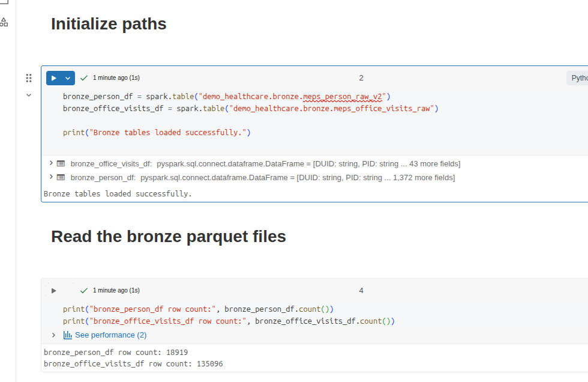This screenshot has width=588, height=382.
Task: Expand the See performance section chevron
Action: point(53,335)
